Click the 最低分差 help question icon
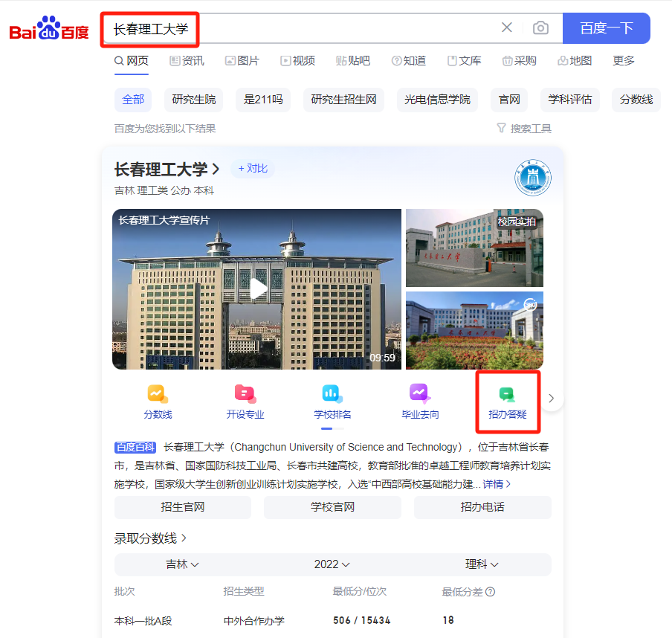 491,592
